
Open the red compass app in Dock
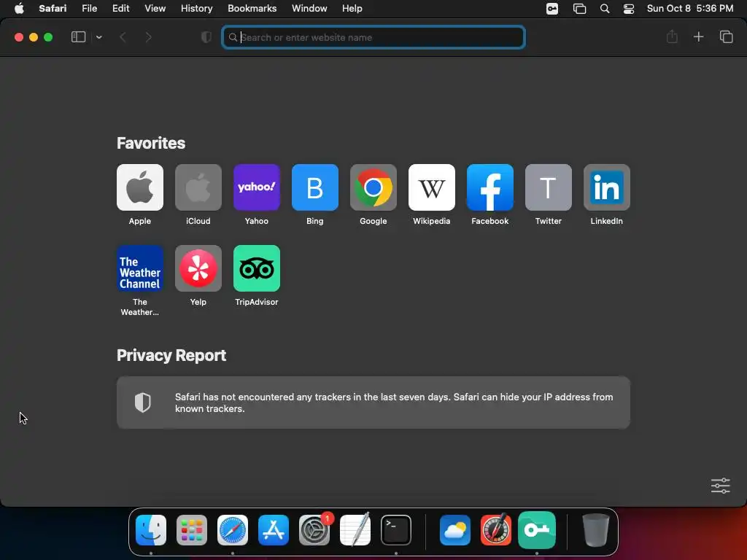click(x=496, y=529)
